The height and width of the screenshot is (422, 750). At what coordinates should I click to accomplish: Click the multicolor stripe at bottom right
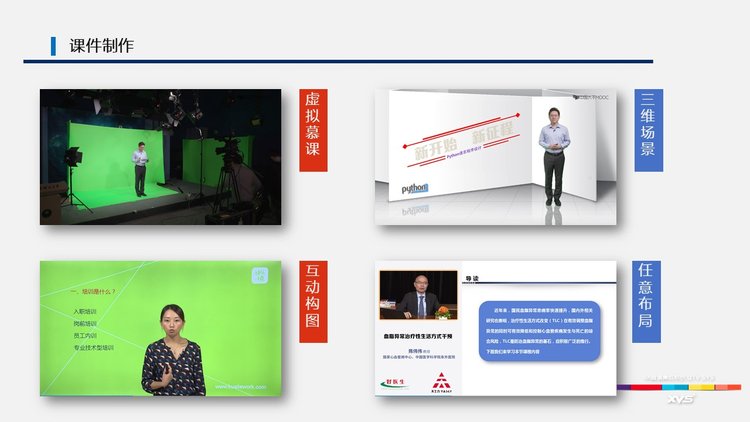click(x=680, y=386)
